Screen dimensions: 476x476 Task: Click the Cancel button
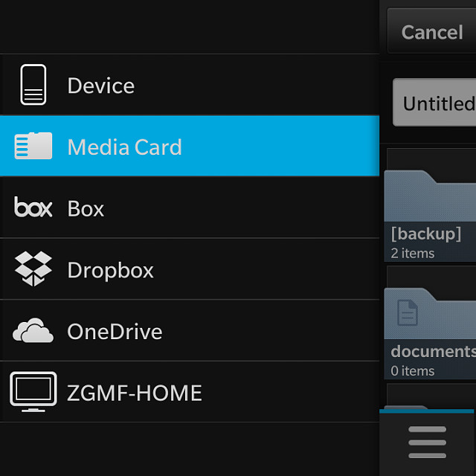click(x=431, y=31)
